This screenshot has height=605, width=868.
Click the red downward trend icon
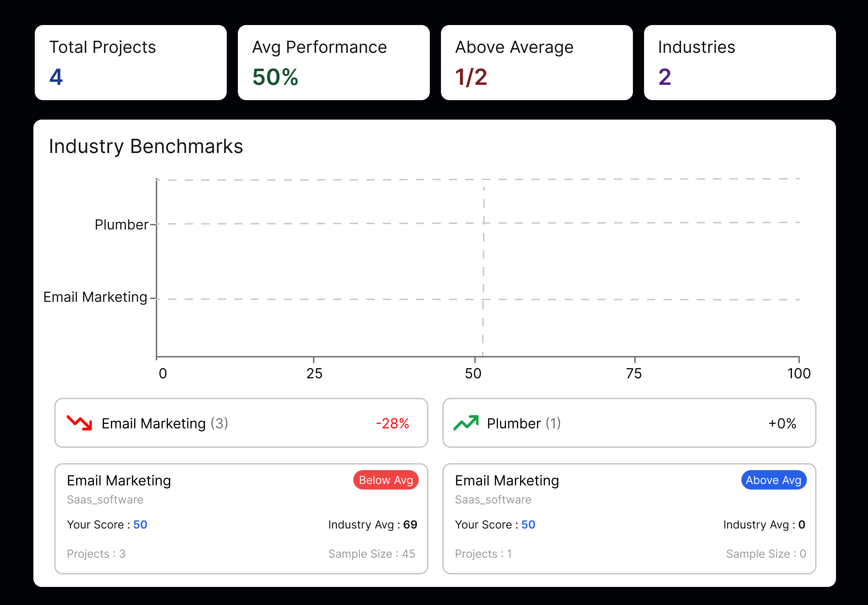coord(79,422)
